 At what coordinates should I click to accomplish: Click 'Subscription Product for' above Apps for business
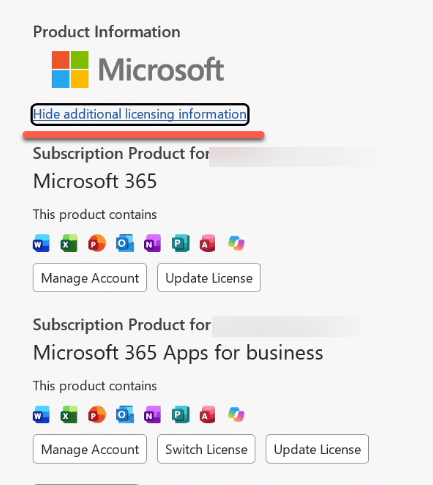point(122,325)
